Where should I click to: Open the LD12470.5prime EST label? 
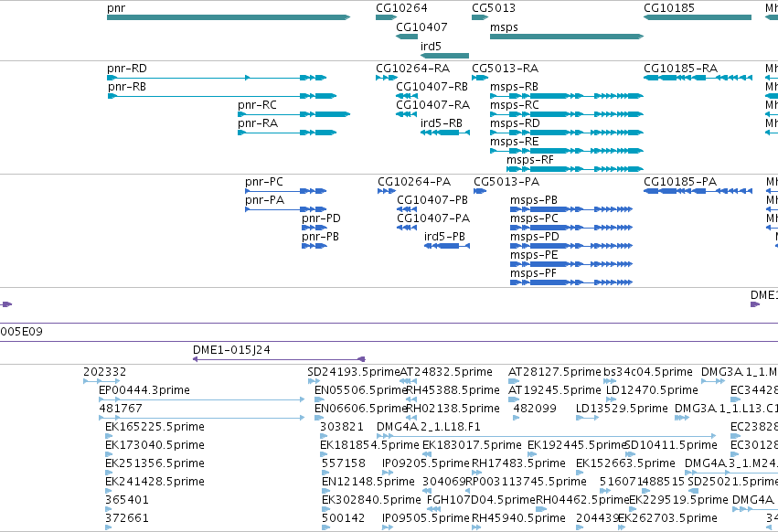(x=652, y=390)
